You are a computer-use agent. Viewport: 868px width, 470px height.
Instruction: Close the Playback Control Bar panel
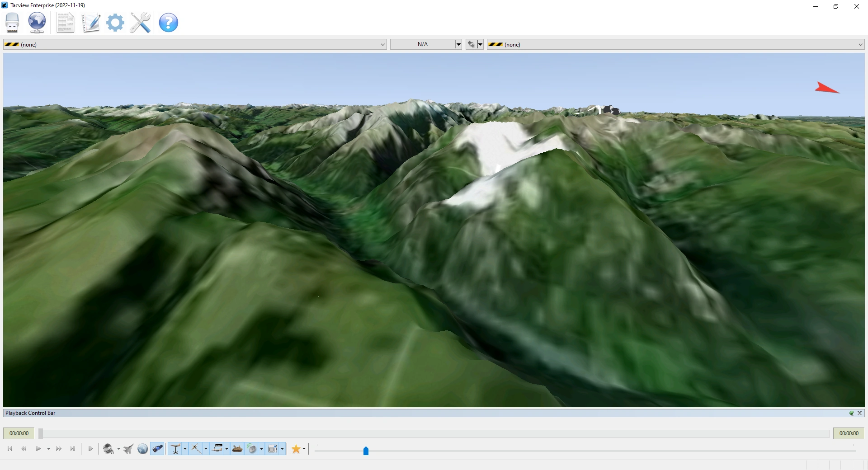860,413
